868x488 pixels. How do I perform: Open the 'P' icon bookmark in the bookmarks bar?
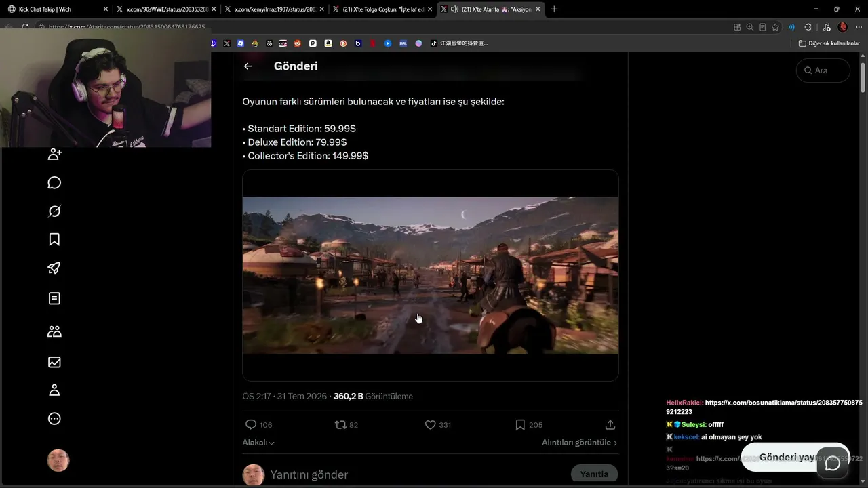(x=313, y=43)
